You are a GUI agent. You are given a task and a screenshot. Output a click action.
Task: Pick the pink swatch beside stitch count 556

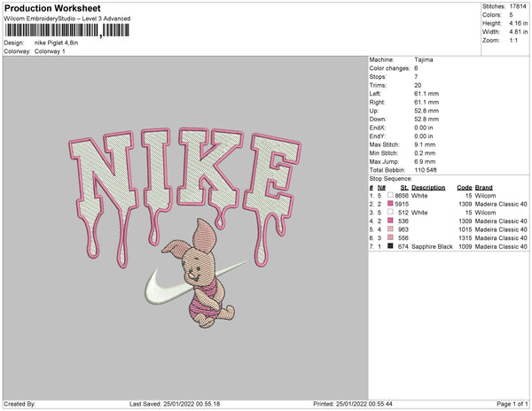click(390, 237)
